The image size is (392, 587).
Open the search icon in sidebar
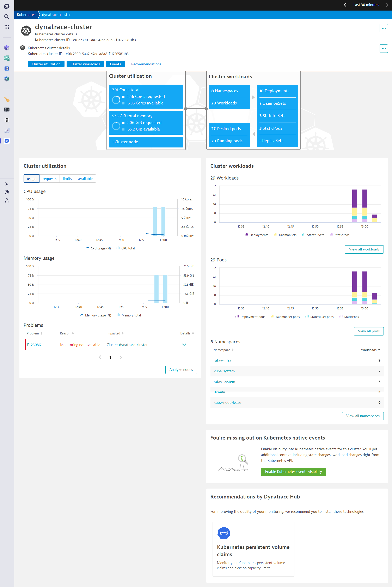tap(7, 17)
